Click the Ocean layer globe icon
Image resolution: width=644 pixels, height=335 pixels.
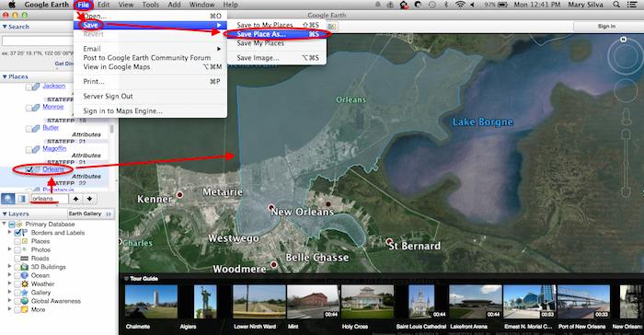(x=25, y=275)
